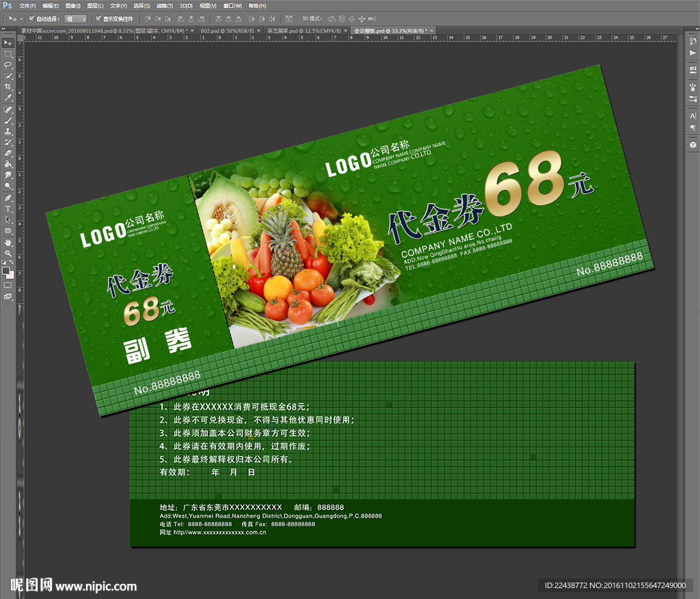Select the Paint Bucket tool
700x599 pixels.
(x=8, y=164)
